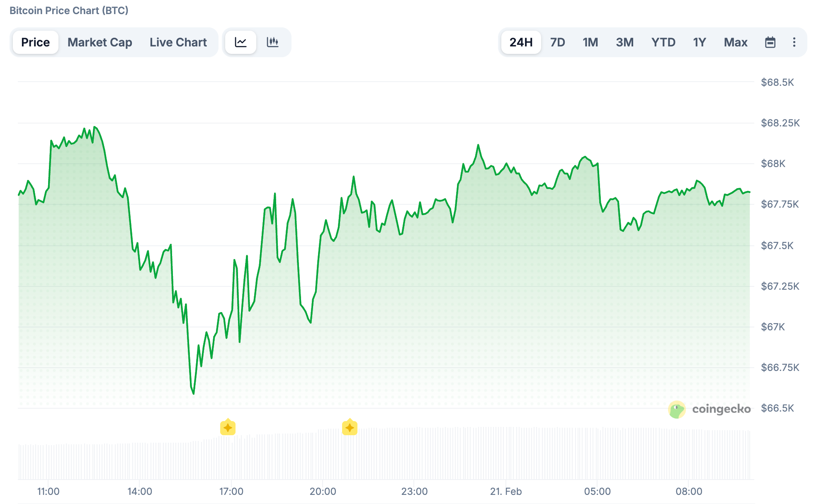Open the three-dot more options menu
826x504 pixels.
coord(794,42)
